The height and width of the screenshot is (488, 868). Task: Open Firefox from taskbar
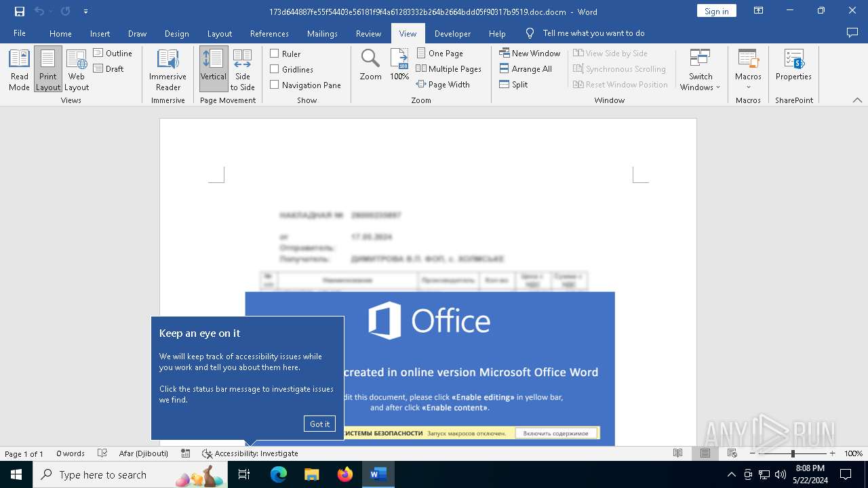[x=345, y=474]
